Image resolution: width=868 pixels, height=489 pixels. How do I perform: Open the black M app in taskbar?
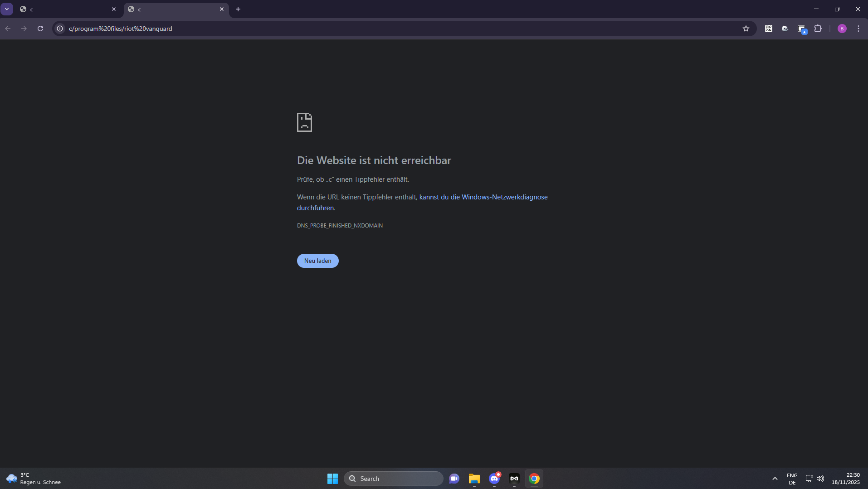[x=514, y=479]
